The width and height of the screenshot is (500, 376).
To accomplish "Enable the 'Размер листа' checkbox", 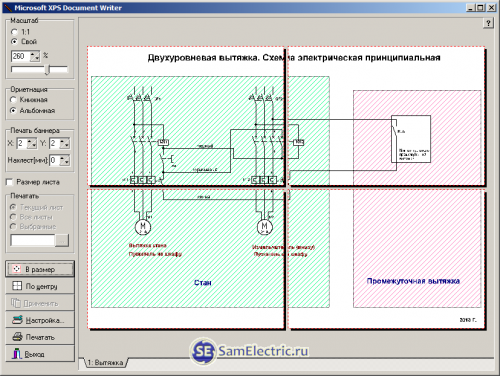I will coord(10,182).
